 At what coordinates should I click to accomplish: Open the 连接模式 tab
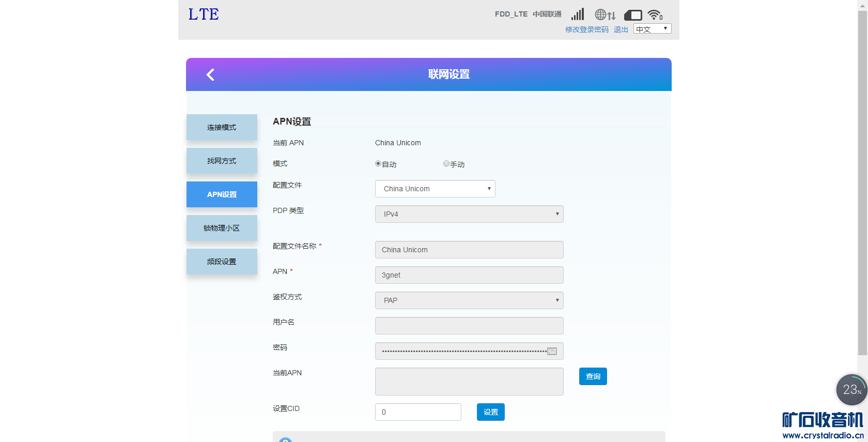tap(222, 127)
